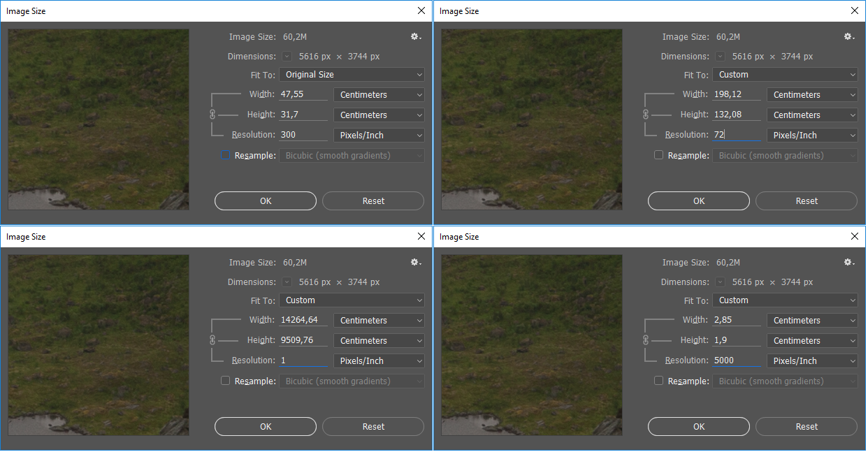Open the Fit To dropdown showing Original Size
The width and height of the screenshot is (868, 452).
[352, 75]
